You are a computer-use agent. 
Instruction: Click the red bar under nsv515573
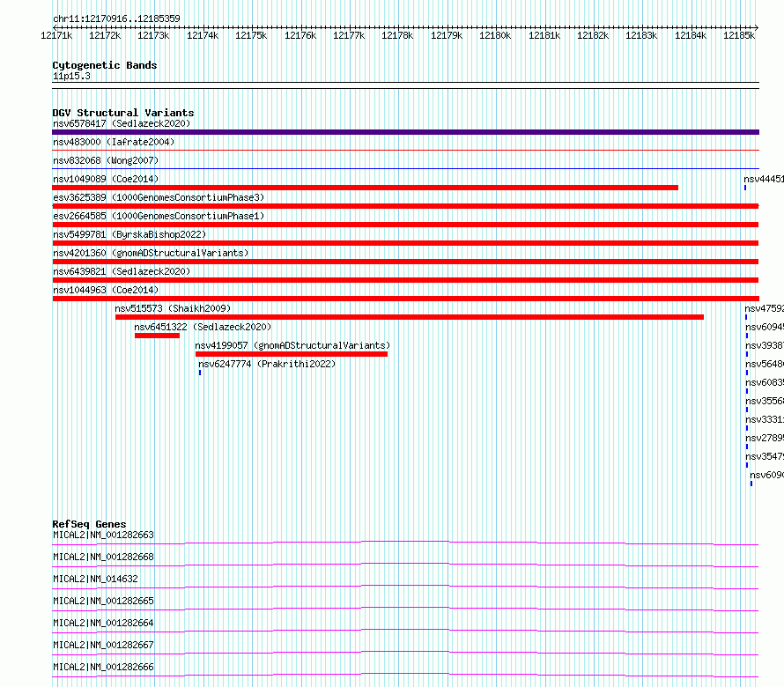point(410,317)
